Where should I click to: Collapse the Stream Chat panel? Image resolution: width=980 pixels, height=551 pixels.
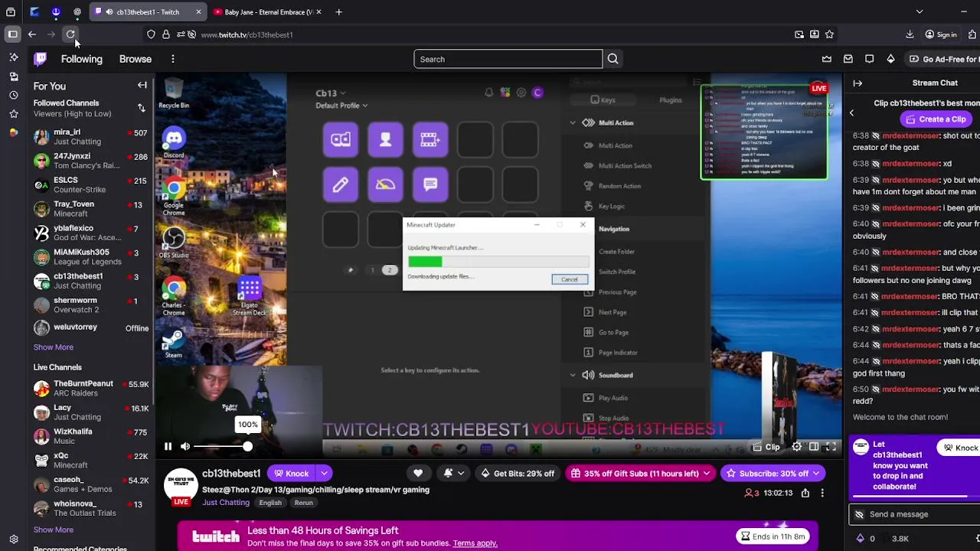(x=857, y=83)
